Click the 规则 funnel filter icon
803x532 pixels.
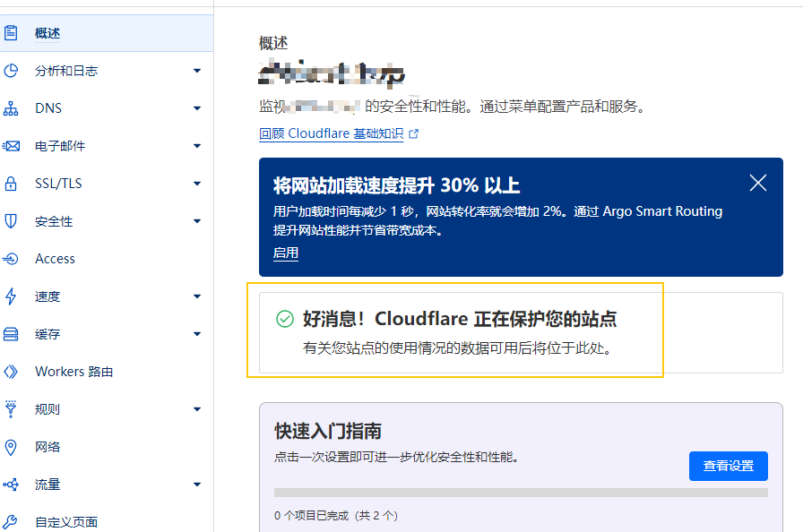[x=11, y=409]
